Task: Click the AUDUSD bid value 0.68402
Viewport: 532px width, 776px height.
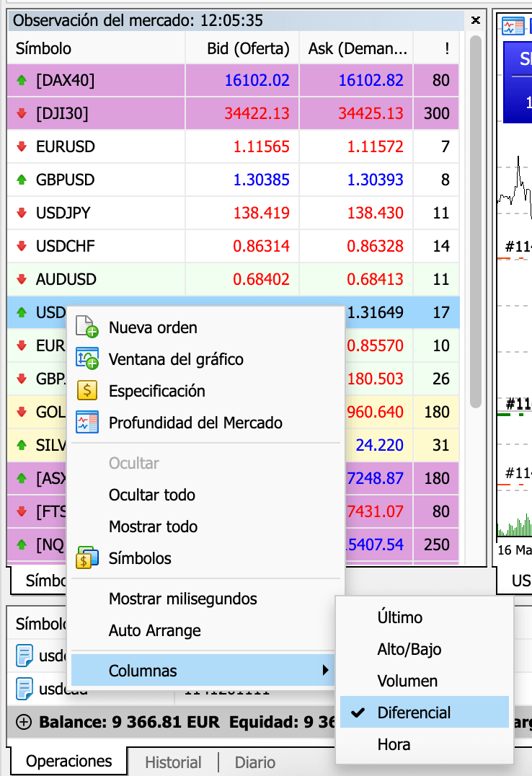Action: (261, 279)
